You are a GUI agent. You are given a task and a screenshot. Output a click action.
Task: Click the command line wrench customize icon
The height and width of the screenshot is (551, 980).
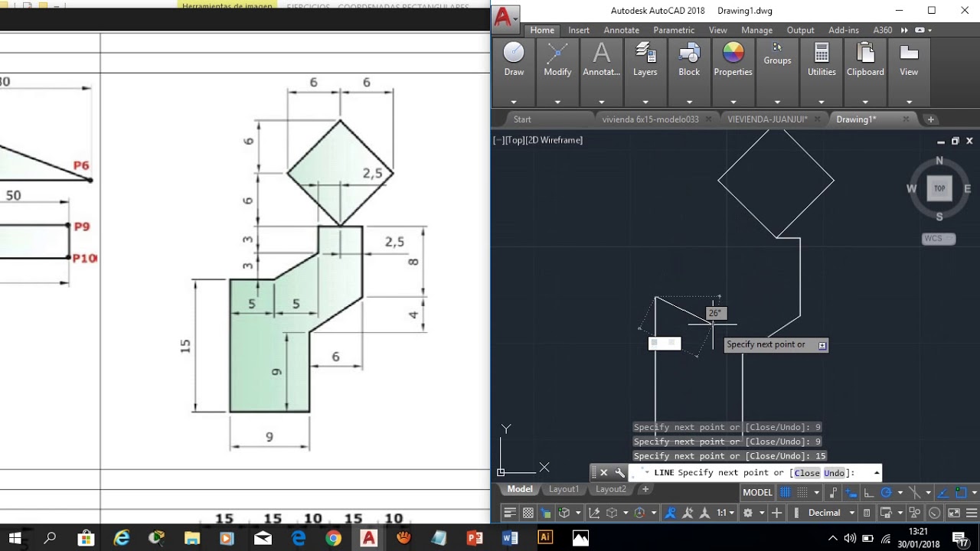(620, 472)
